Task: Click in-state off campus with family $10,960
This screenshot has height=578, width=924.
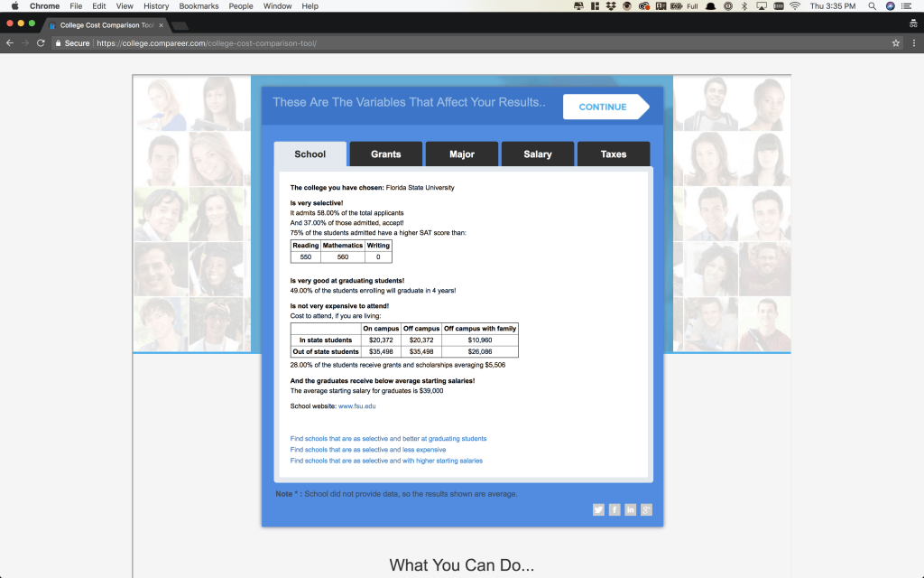Action: 480,340
